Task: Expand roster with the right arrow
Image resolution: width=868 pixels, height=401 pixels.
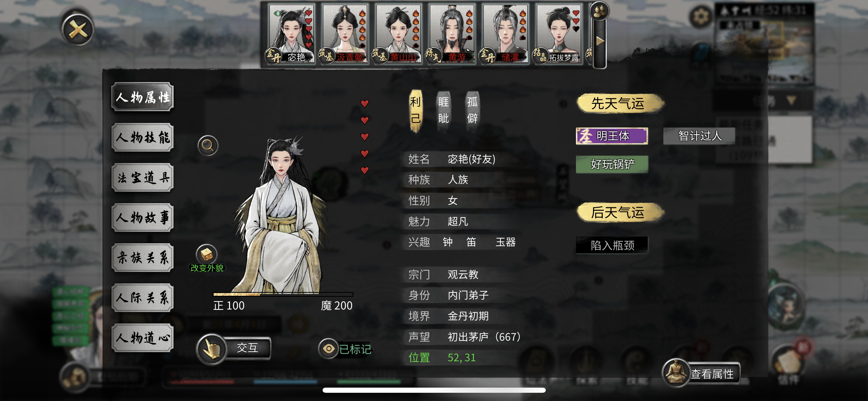Action: coord(600,41)
